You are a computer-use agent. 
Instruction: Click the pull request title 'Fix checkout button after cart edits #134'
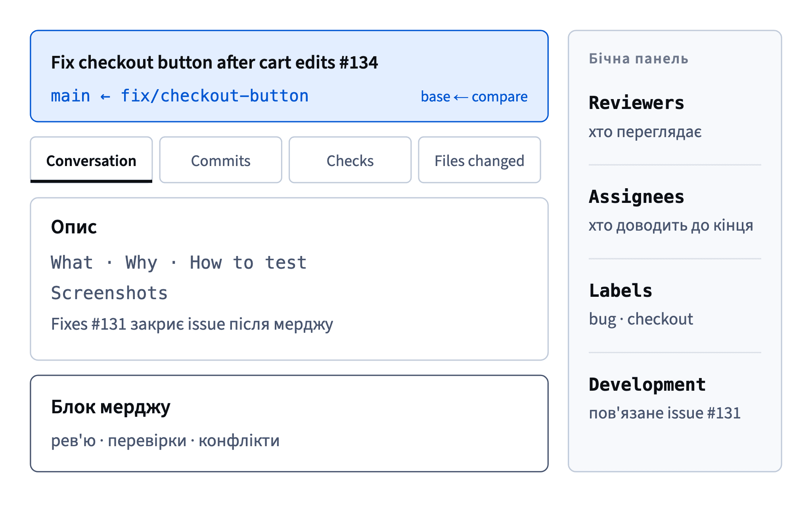click(x=214, y=63)
